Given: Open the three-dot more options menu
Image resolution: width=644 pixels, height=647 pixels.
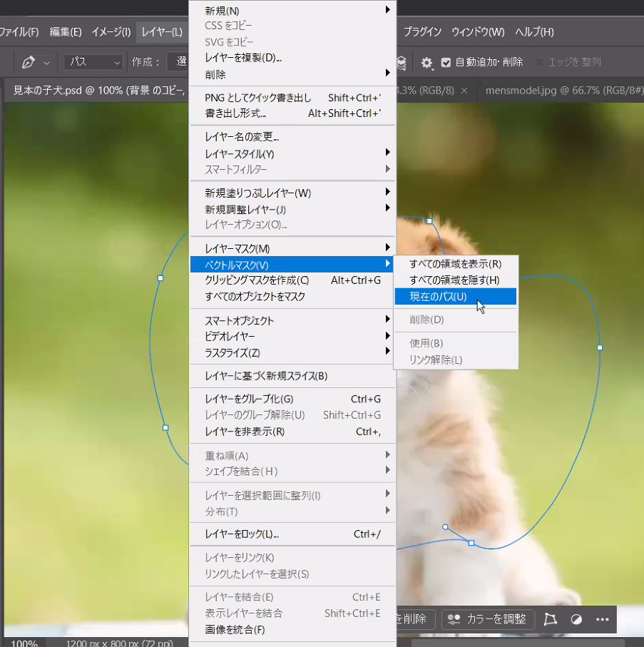Looking at the screenshot, I should [603, 619].
